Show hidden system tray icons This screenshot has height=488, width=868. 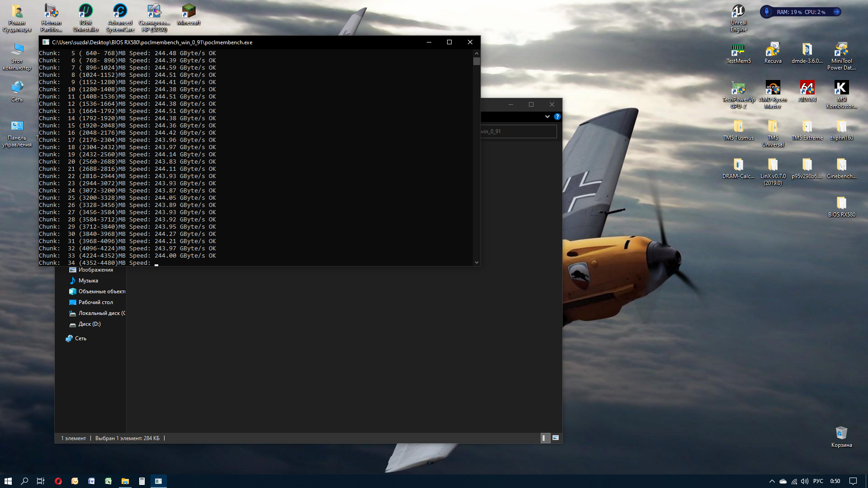pyautogui.click(x=772, y=481)
